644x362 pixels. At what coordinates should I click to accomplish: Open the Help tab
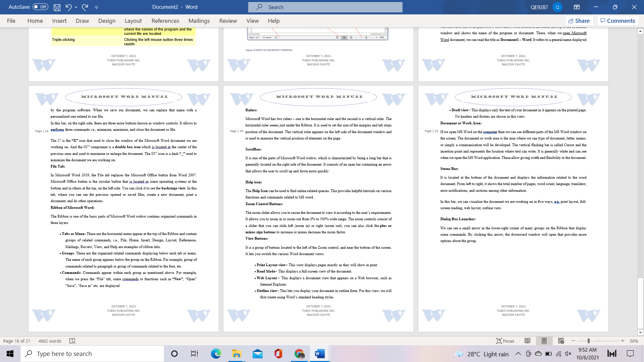(x=273, y=21)
